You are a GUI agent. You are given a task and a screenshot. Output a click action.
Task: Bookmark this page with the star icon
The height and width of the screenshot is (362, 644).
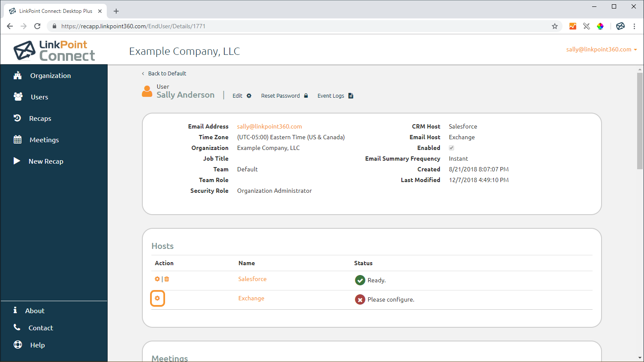tap(555, 26)
